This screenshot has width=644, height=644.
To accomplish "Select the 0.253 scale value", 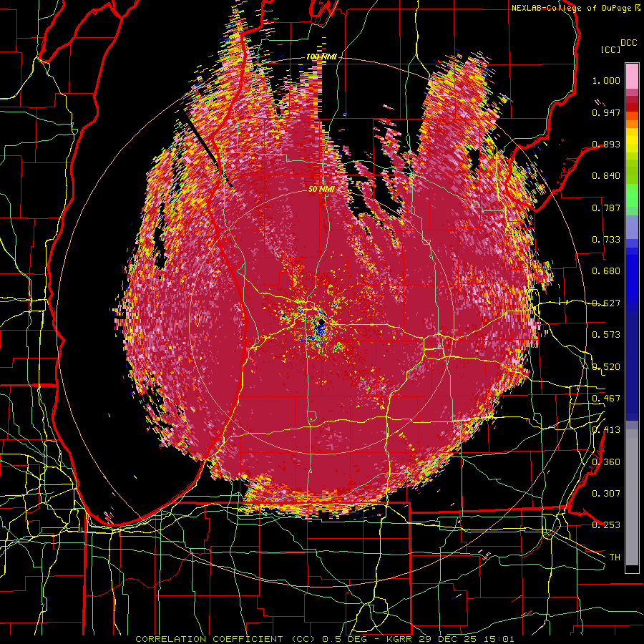I will [606, 525].
